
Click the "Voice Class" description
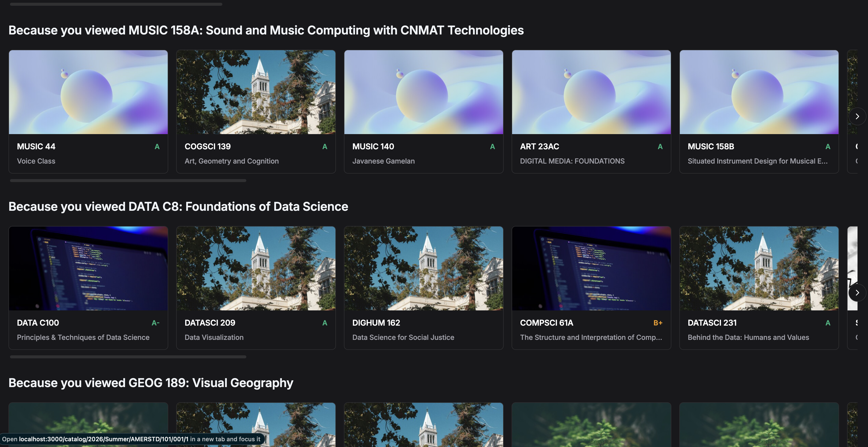pyautogui.click(x=36, y=161)
